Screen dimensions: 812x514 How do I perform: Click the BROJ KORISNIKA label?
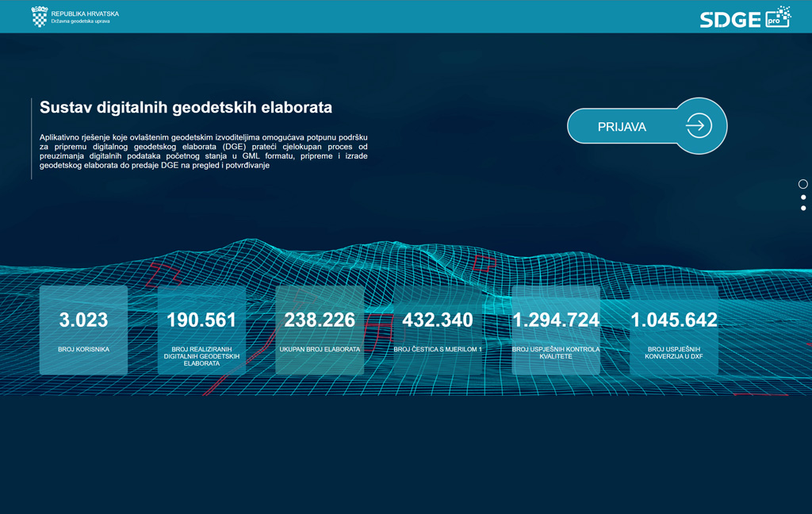pyautogui.click(x=83, y=349)
